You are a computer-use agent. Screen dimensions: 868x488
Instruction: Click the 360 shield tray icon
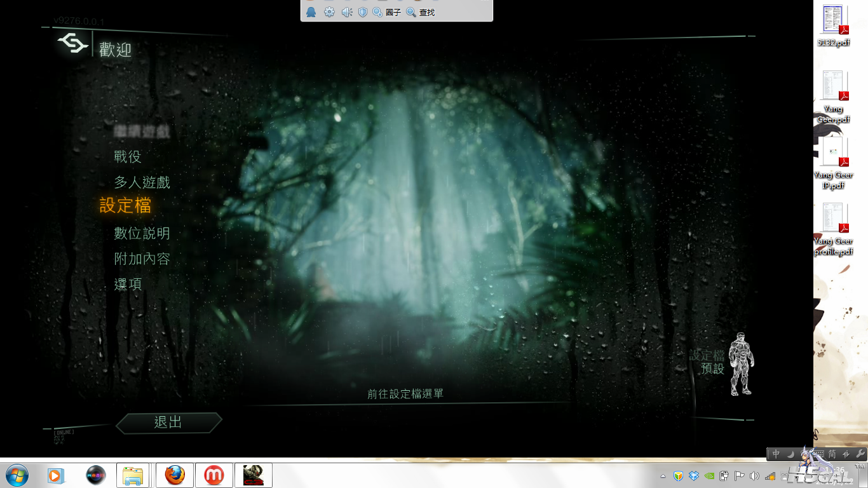pyautogui.click(x=678, y=476)
